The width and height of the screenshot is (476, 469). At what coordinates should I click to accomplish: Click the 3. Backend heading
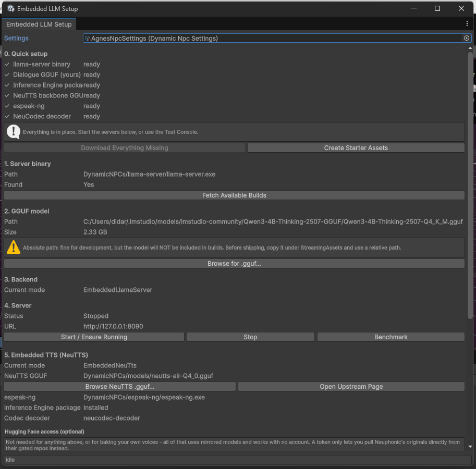point(21,279)
